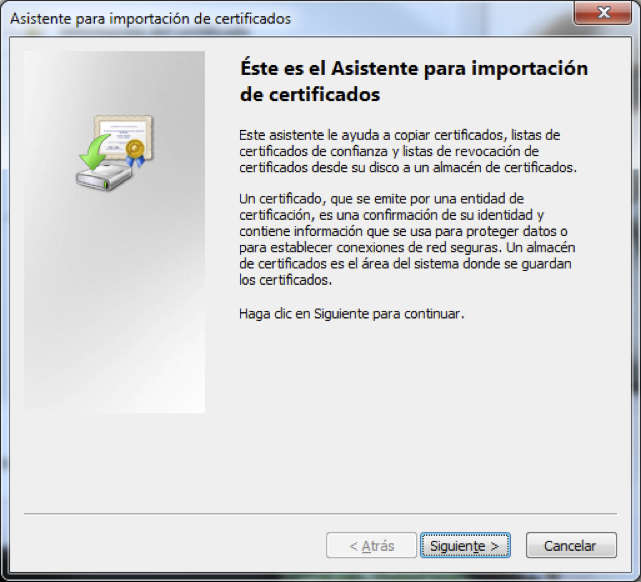Screen dimensions: 641x582
Task: Close the certificate import wizard window
Action: pyautogui.click(x=605, y=16)
